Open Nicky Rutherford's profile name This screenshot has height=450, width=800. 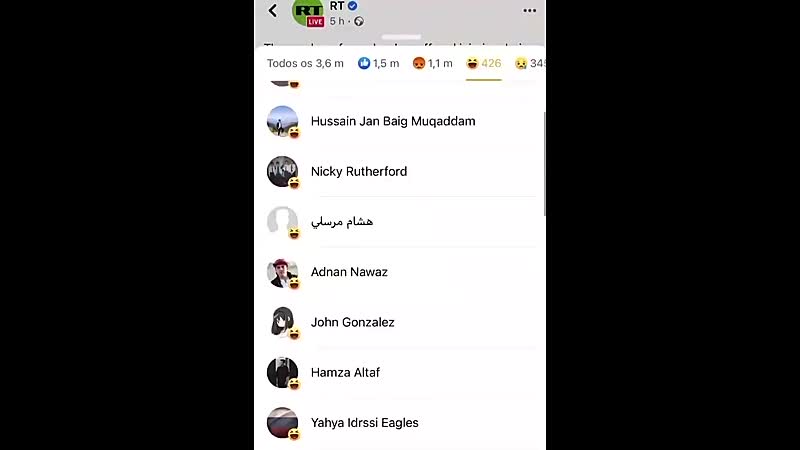[359, 171]
